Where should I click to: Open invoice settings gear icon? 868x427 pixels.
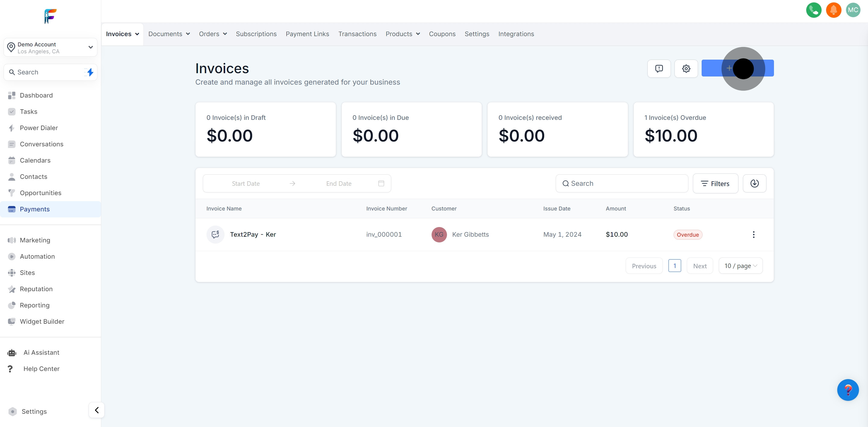[x=686, y=69]
